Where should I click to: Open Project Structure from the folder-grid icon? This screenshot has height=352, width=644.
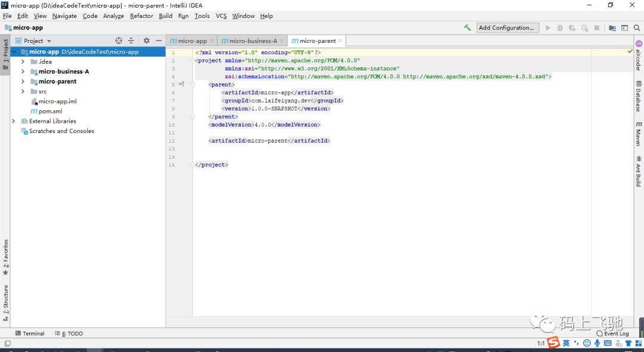point(612,28)
